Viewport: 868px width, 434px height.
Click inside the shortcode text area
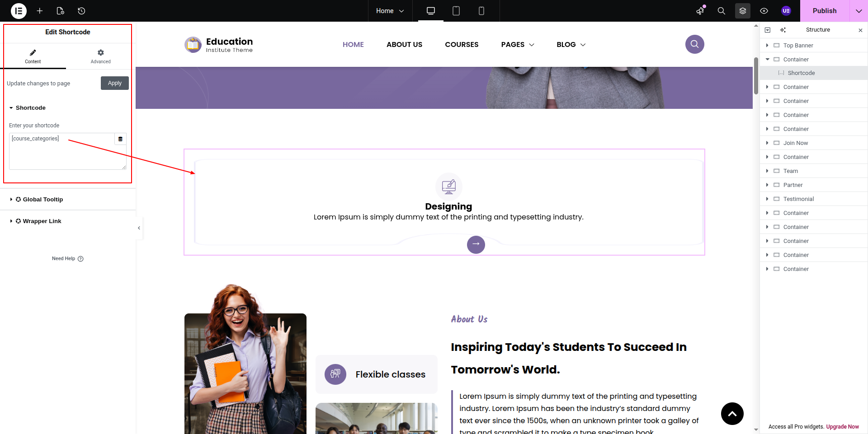pos(63,156)
